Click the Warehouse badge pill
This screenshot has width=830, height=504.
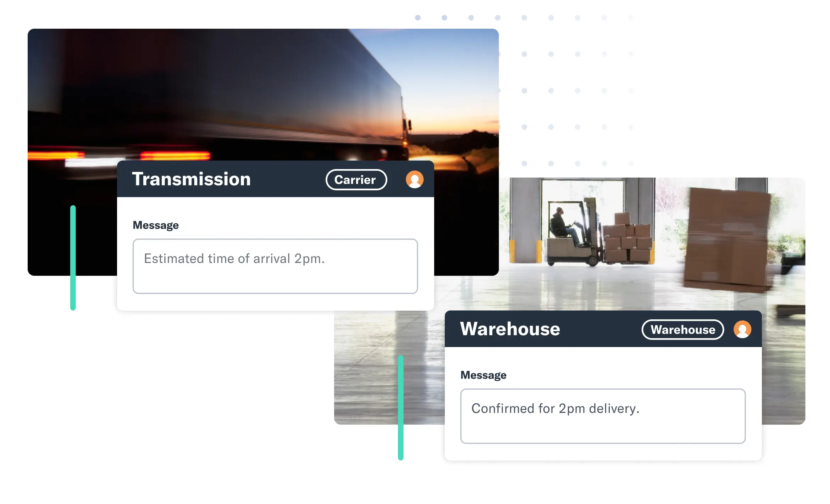pyautogui.click(x=682, y=330)
